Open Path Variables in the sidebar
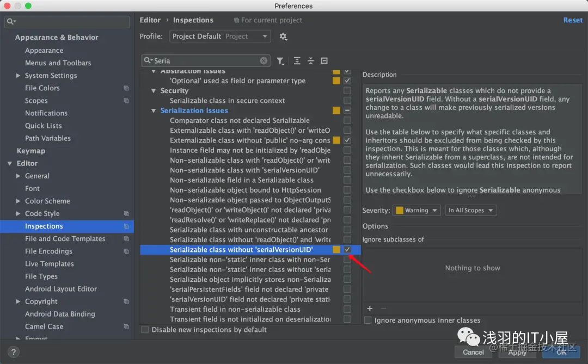Image resolution: width=588 pixels, height=364 pixels. (47, 138)
